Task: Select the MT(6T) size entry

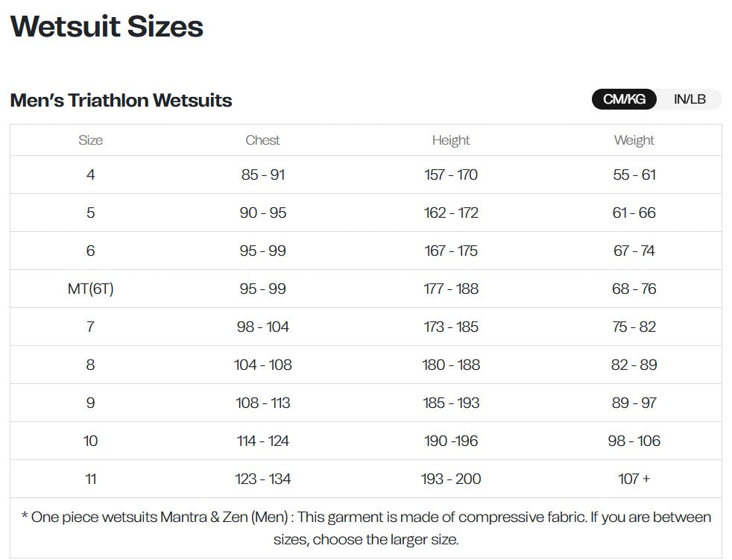Action: coord(90,289)
